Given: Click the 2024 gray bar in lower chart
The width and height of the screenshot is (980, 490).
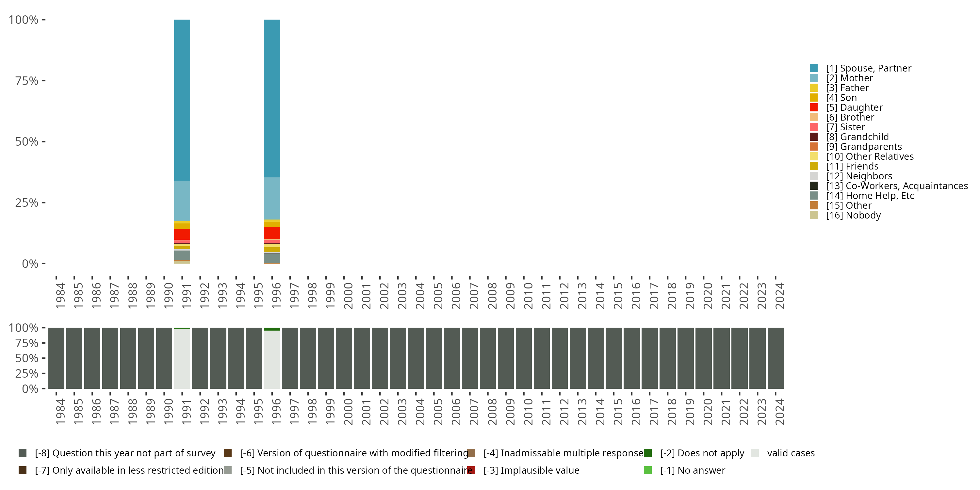Looking at the screenshot, I should 775,358.
